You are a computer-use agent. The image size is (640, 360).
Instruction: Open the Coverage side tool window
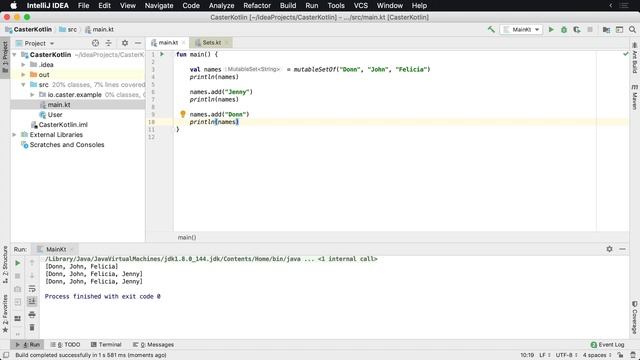(635, 318)
